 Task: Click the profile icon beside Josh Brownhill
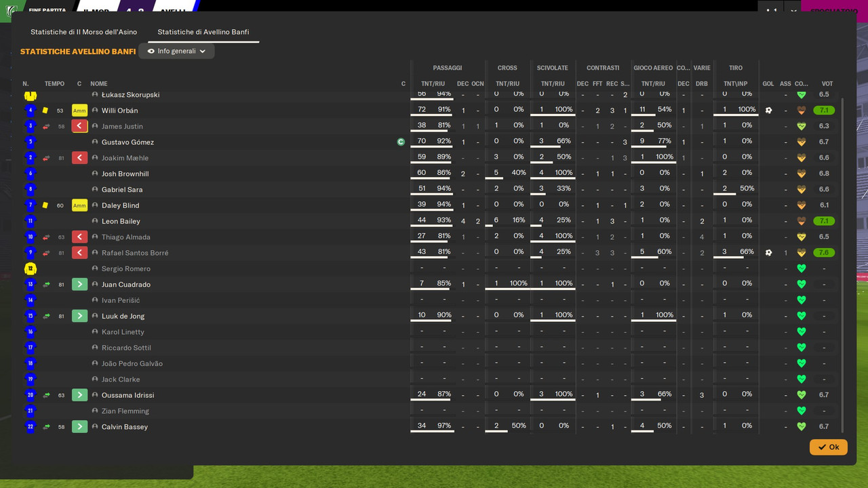(95, 174)
